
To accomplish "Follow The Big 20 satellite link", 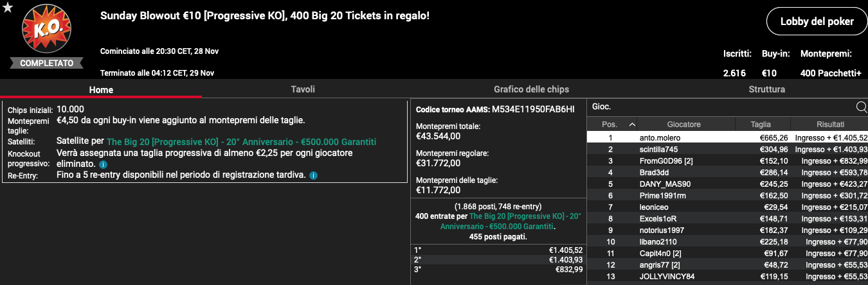I will tap(241, 142).
